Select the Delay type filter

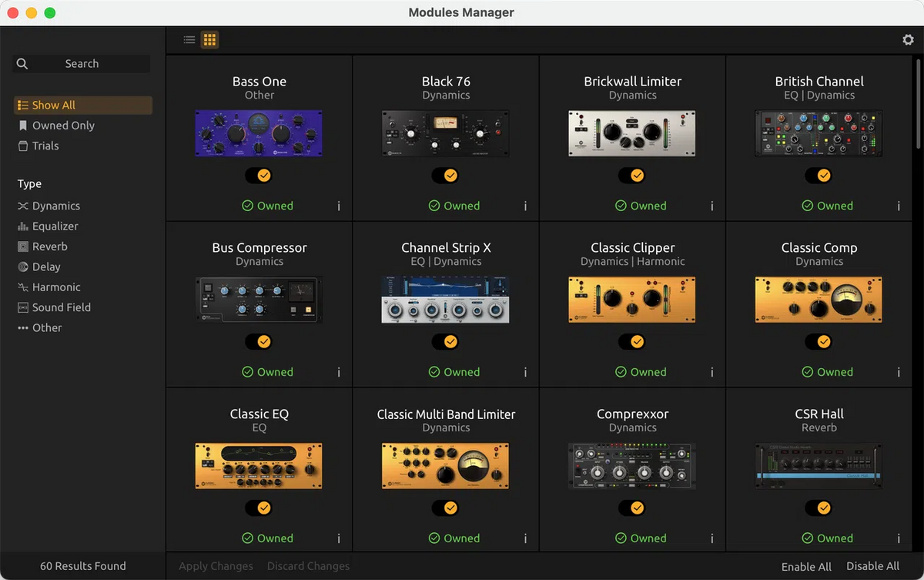tap(24, 267)
